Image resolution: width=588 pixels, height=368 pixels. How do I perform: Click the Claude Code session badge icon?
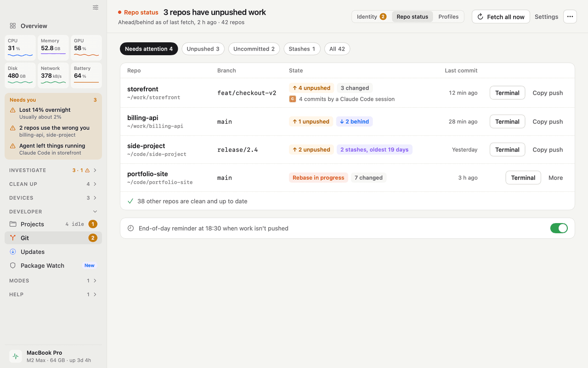click(292, 99)
